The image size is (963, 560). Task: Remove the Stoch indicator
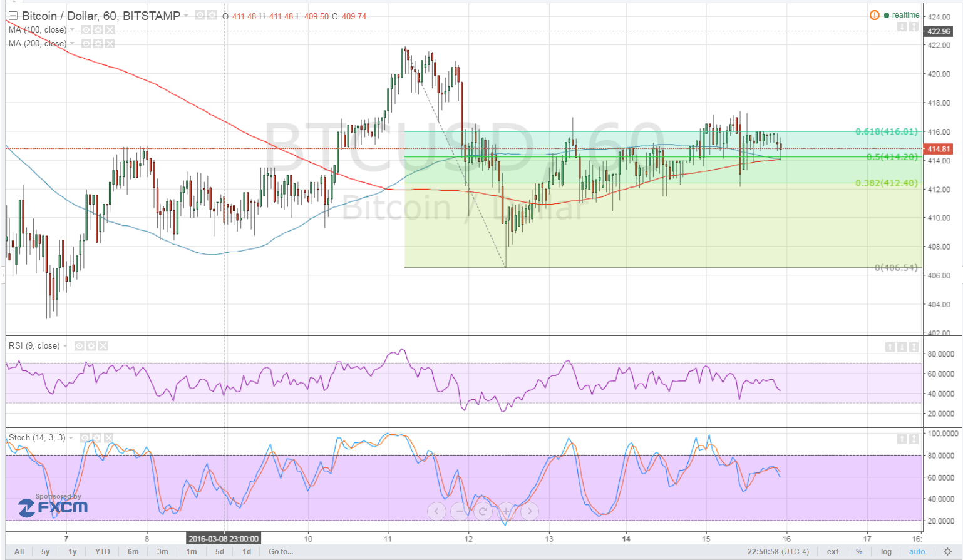110,437
